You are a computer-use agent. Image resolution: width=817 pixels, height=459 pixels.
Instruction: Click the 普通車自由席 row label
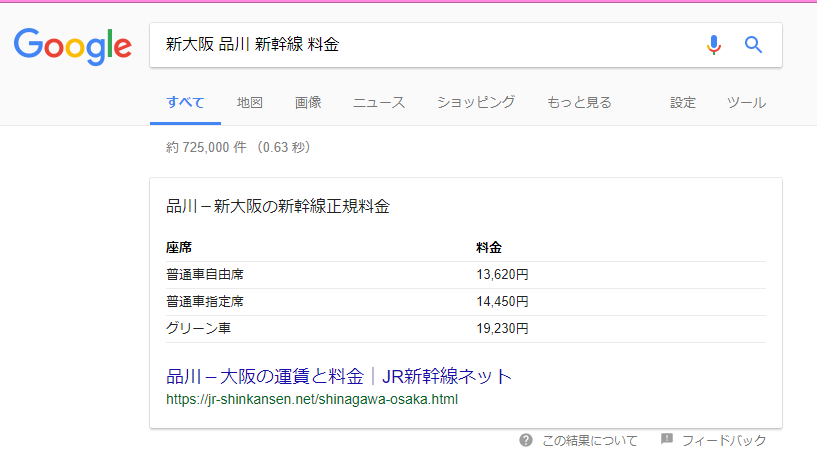(x=205, y=275)
